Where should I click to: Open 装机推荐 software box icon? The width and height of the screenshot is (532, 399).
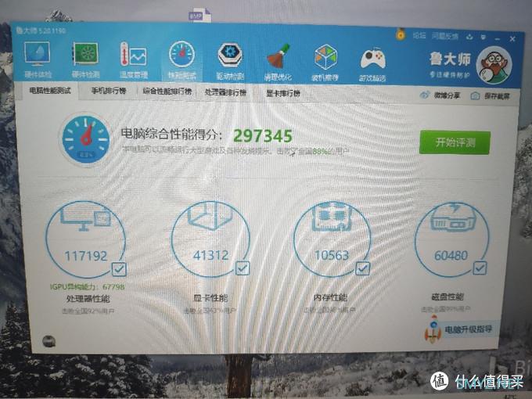pos(325,56)
